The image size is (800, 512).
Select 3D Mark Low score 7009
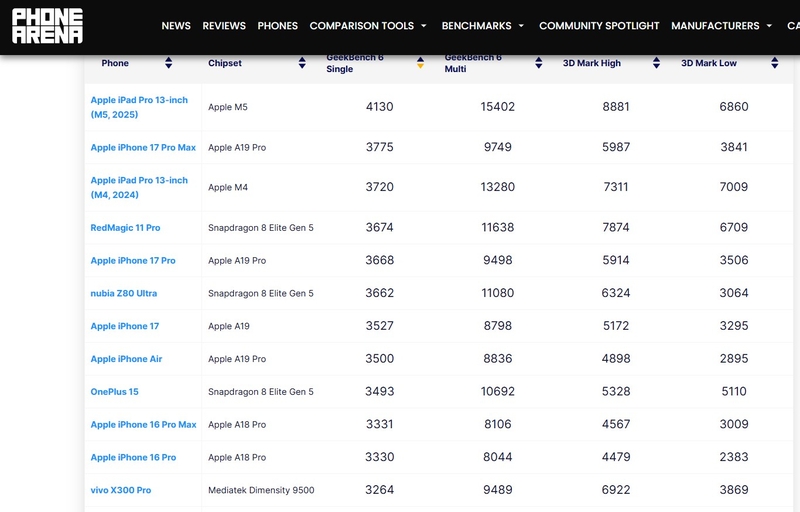tap(734, 187)
